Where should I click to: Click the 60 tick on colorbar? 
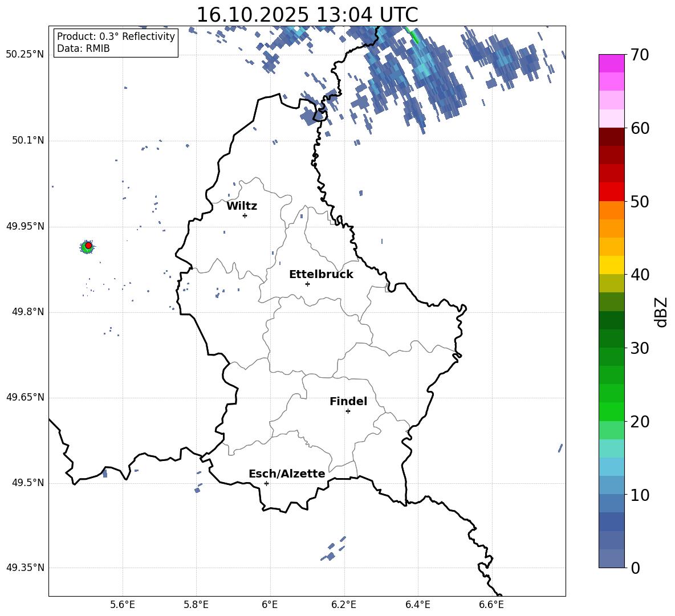[640, 128]
